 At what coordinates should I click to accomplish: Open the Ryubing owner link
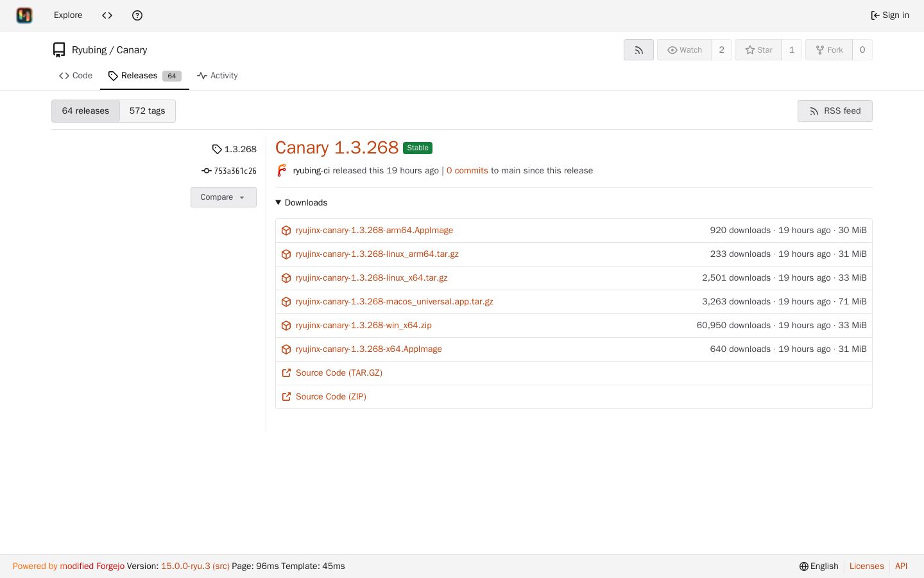coord(89,50)
